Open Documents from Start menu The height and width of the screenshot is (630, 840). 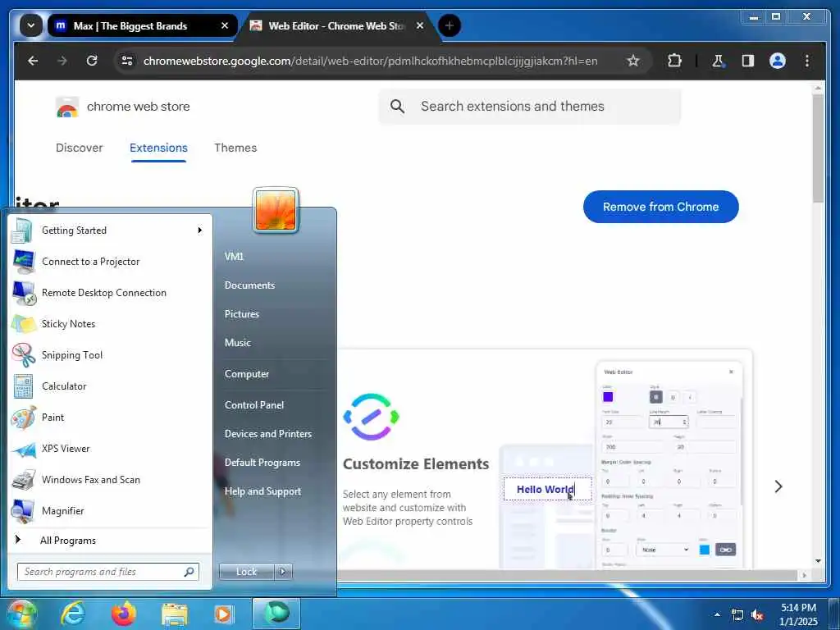coord(249,285)
